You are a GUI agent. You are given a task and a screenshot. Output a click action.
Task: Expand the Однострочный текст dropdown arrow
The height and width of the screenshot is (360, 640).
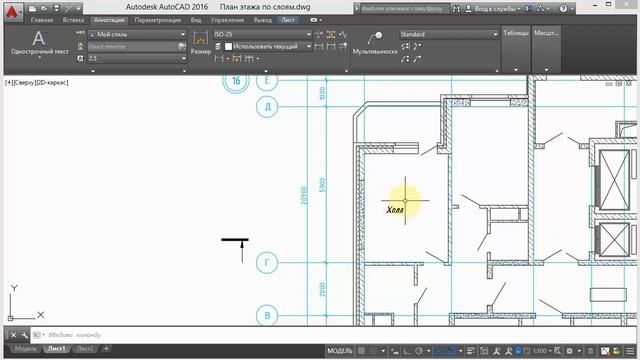(x=40, y=58)
